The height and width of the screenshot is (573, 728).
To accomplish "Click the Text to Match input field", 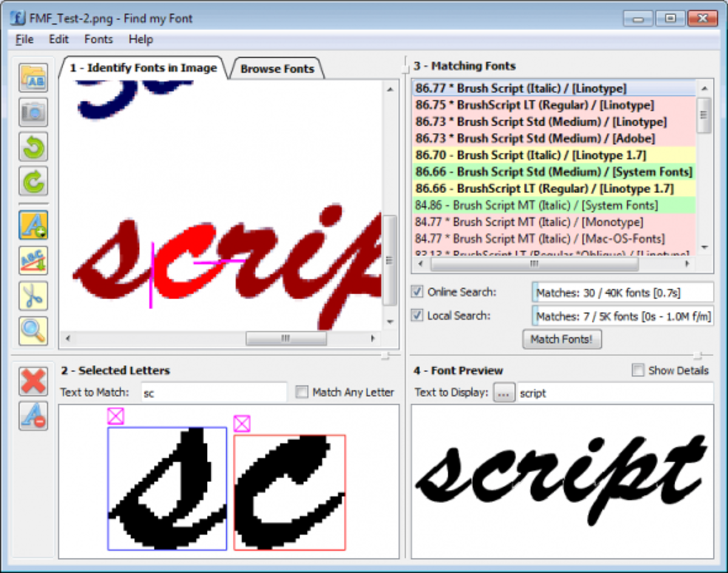I will pyautogui.click(x=214, y=393).
